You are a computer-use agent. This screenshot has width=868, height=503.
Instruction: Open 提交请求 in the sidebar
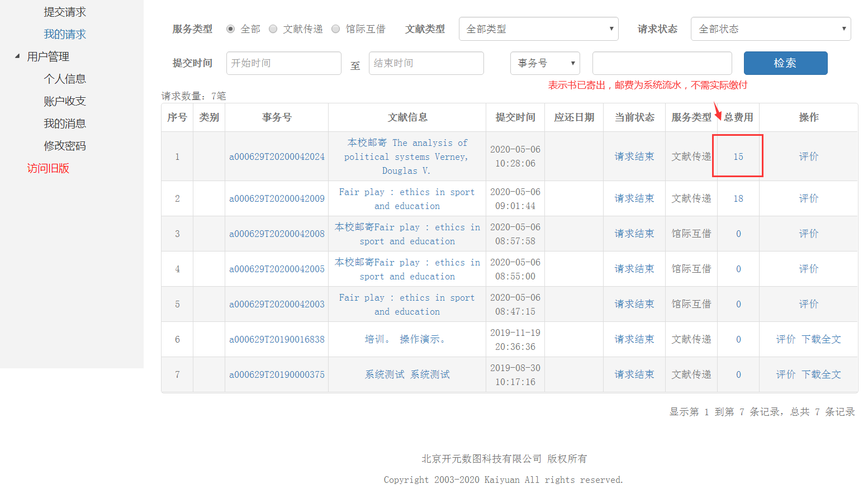pos(65,12)
